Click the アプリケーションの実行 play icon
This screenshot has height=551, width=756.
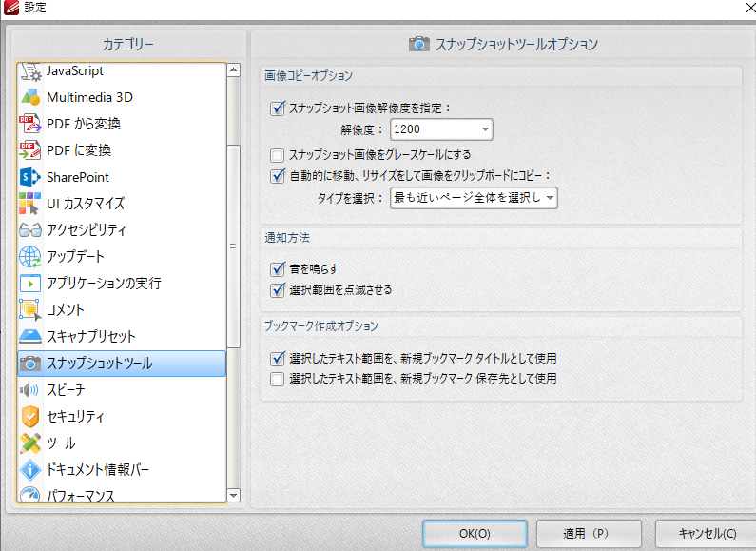click(x=30, y=284)
